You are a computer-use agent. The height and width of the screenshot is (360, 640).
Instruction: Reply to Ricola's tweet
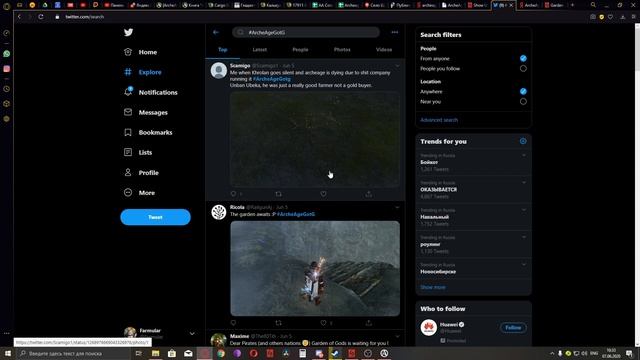tap(233, 323)
